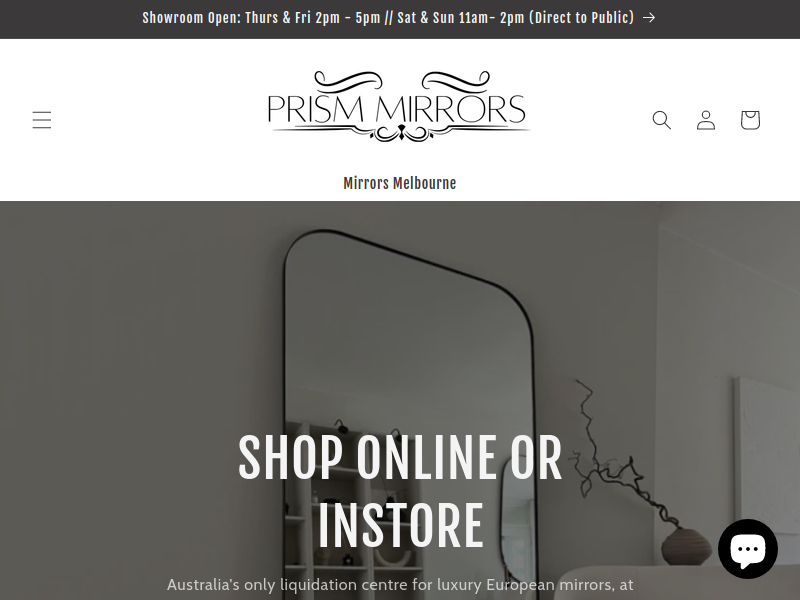800x600 pixels.
Task: Click the word INSTORE in the banner
Action: [401, 526]
